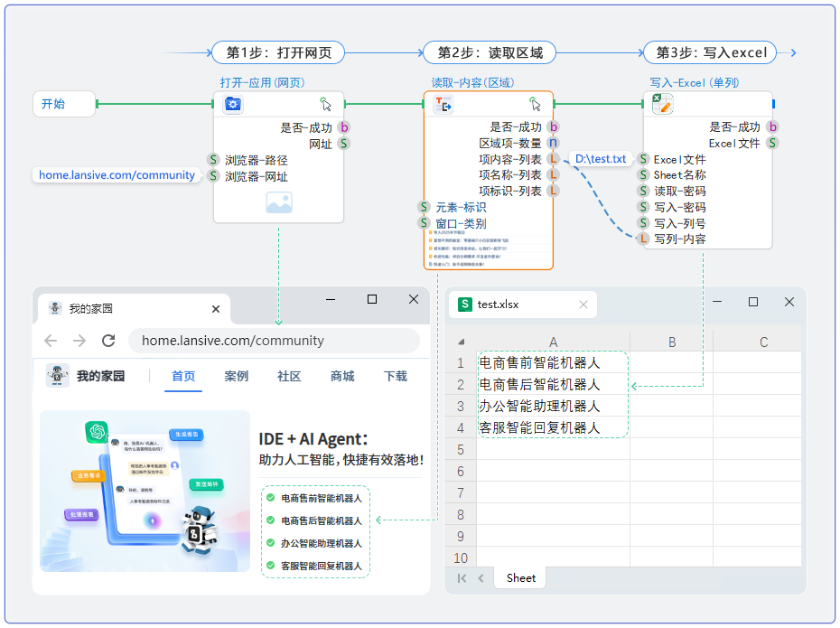Click the green check beside 客服智能回复机器人 on webpage
Viewport: 840px width, 628px height.
[x=269, y=566]
